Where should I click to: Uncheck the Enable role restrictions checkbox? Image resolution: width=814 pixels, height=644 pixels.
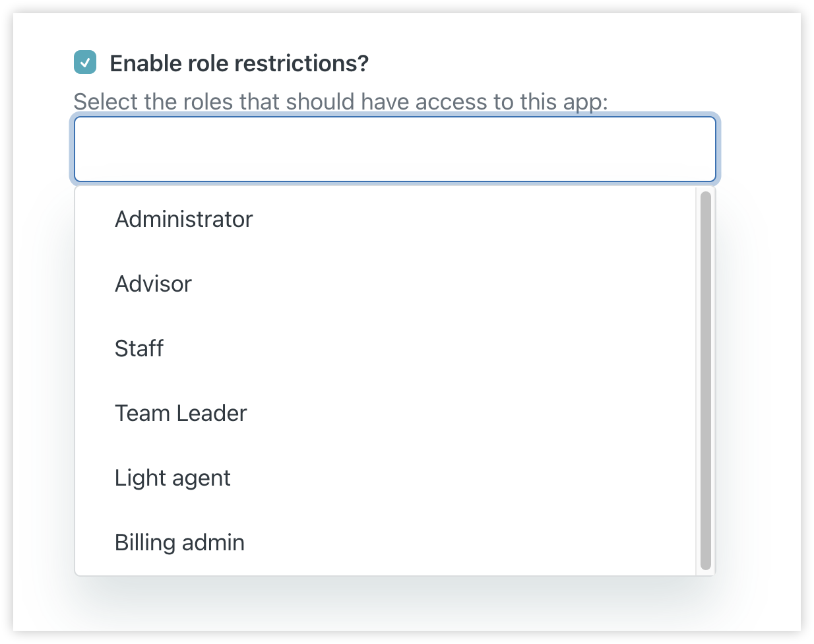[84, 63]
